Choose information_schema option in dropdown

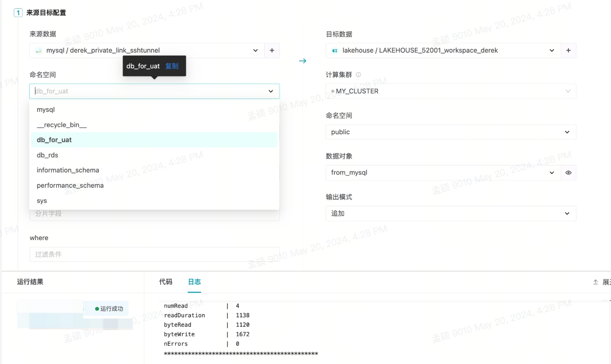pyautogui.click(x=68, y=170)
